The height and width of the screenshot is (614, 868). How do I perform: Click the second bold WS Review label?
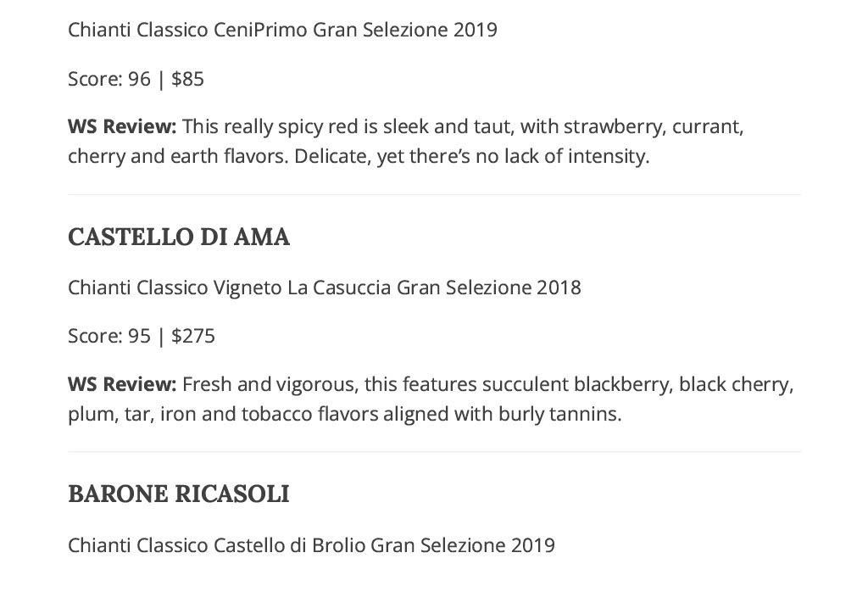pos(122,384)
